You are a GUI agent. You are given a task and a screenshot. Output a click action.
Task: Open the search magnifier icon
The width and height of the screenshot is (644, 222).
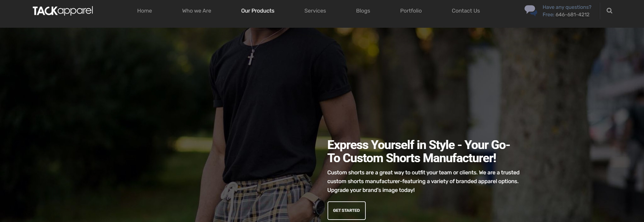pyautogui.click(x=609, y=11)
